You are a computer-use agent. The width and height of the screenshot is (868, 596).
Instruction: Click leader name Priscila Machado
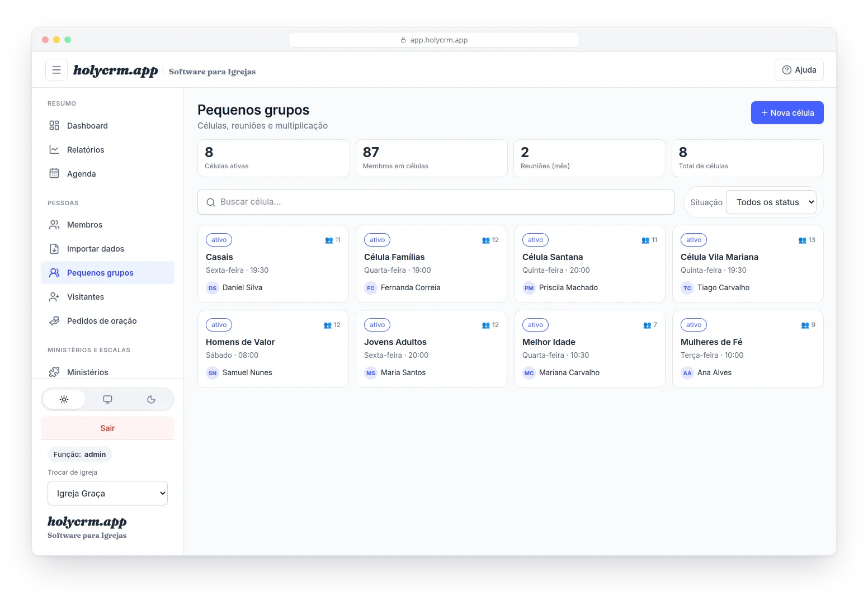tap(568, 288)
